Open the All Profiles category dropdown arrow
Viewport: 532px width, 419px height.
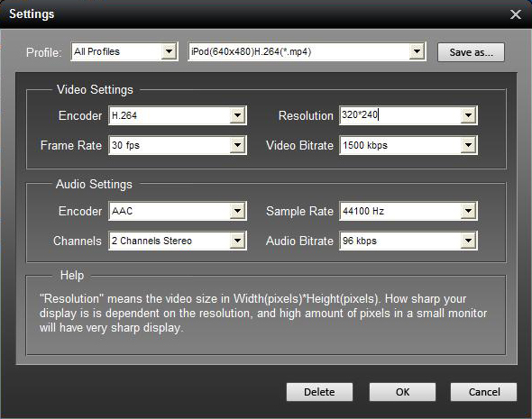tap(169, 52)
